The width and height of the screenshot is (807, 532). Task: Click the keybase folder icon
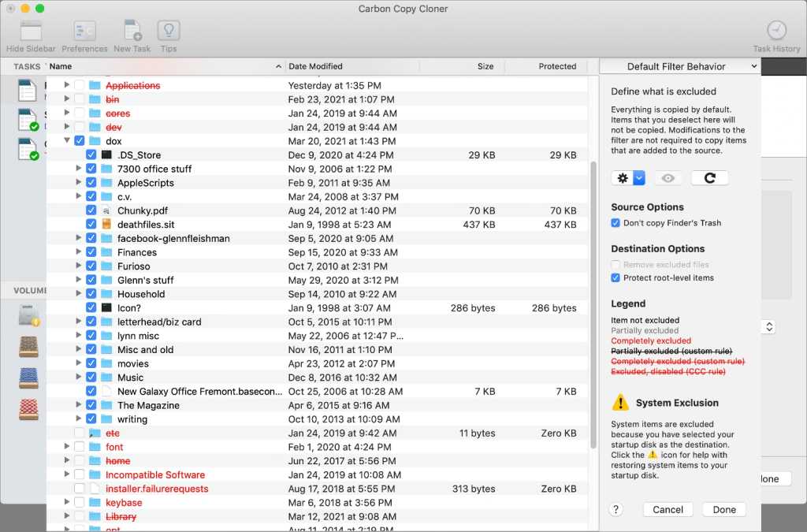(x=95, y=502)
